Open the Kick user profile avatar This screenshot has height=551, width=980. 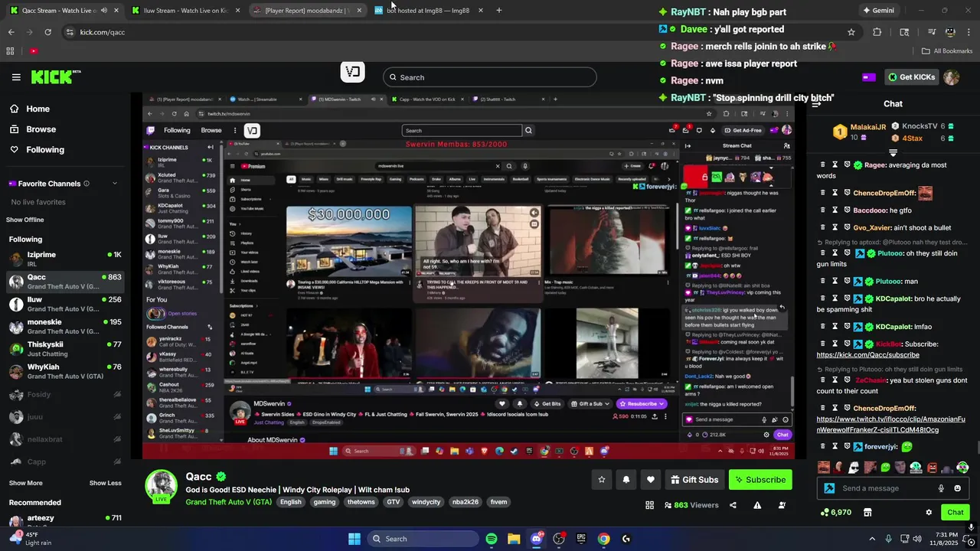click(x=951, y=77)
